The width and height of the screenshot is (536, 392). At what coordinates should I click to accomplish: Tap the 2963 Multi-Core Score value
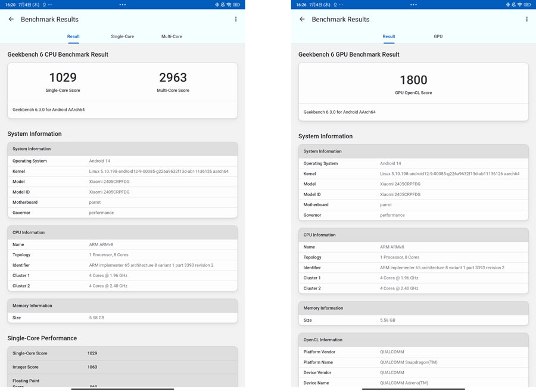173,77
